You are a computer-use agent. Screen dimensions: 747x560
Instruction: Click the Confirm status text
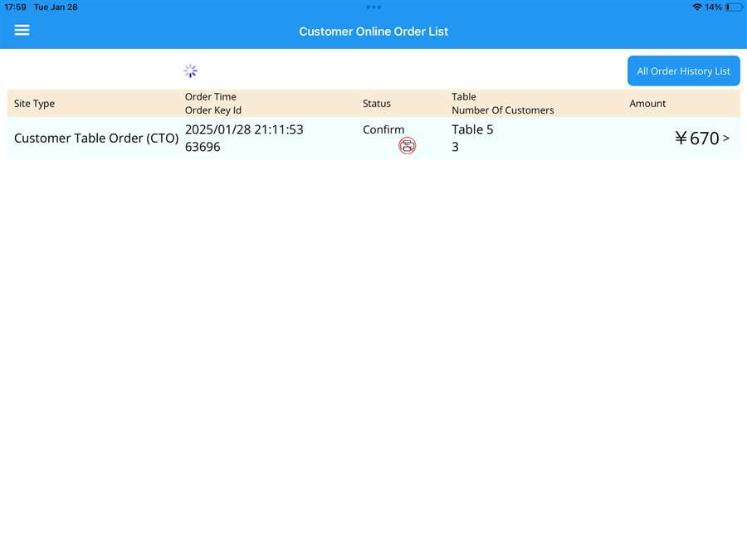383,129
